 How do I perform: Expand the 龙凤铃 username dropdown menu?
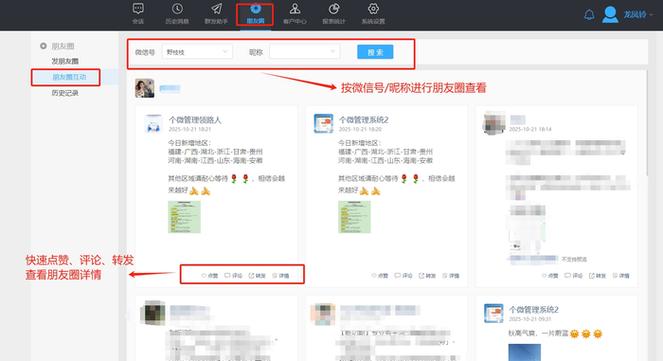pyautogui.click(x=638, y=14)
